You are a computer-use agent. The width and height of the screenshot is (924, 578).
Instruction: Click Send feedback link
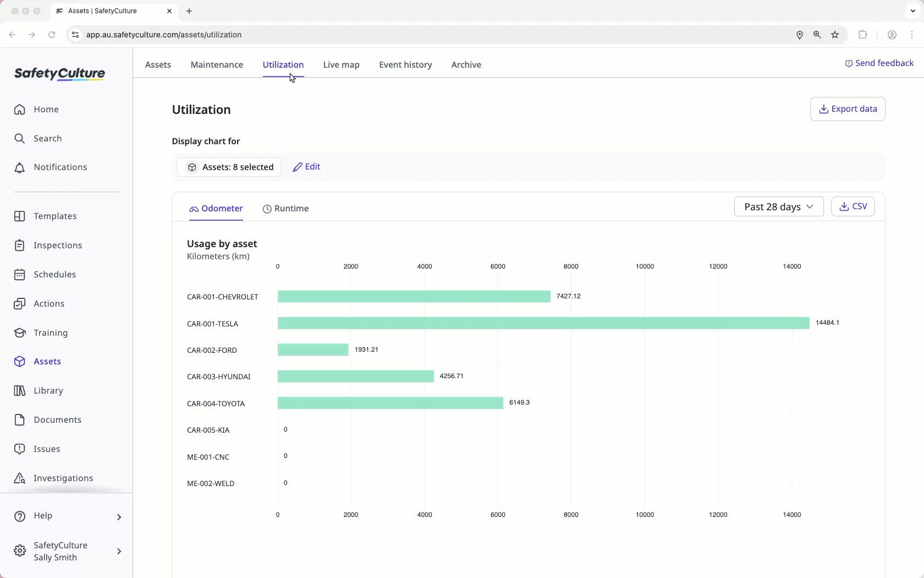(879, 63)
